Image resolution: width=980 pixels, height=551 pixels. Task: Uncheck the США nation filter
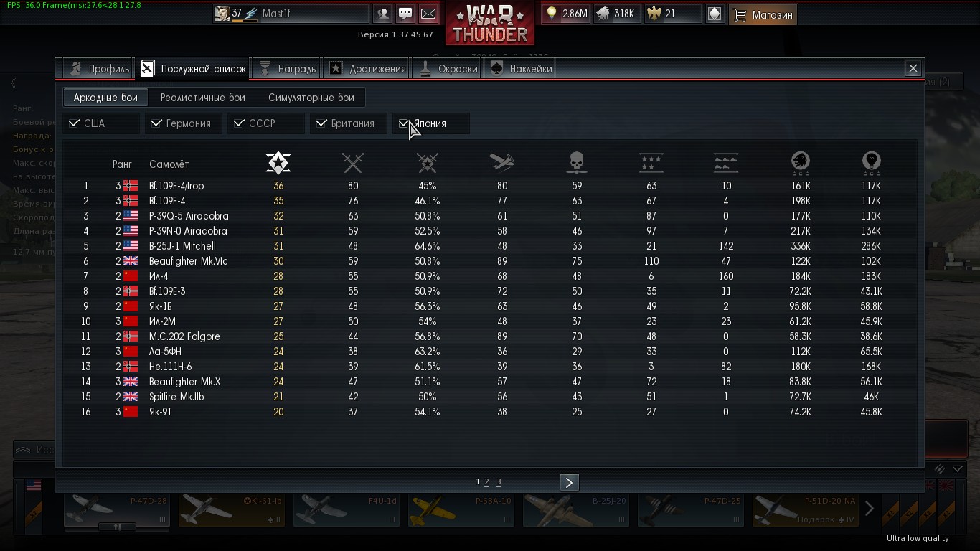(x=101, y=123)
